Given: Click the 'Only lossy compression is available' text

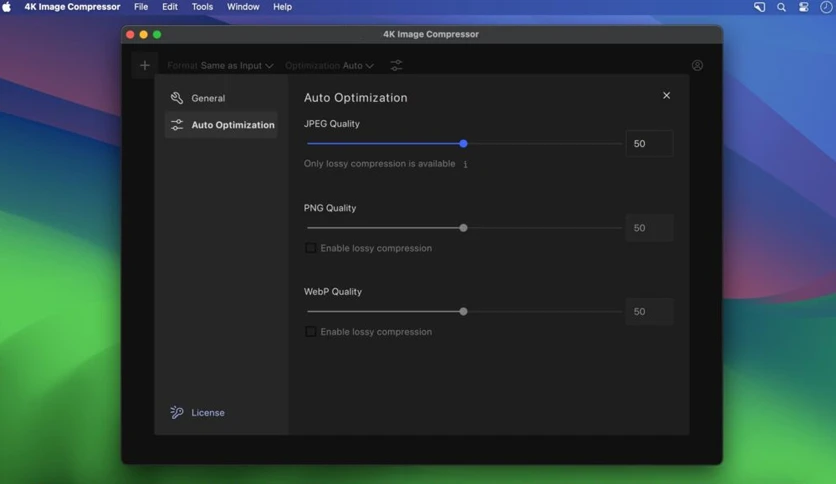Looking at the screenshot, I should pyautogui.click(x=380, y=164).
